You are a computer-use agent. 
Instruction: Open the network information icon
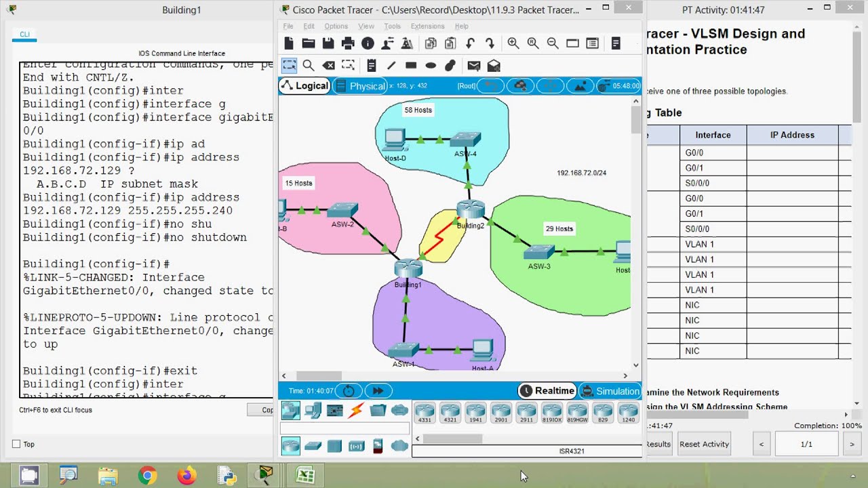368,43
